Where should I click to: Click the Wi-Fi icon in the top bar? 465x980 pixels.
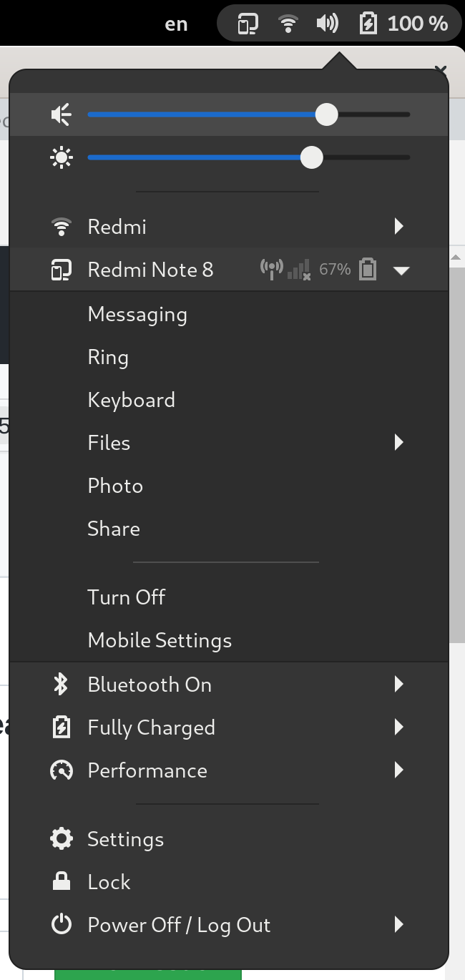coord(288,23)
